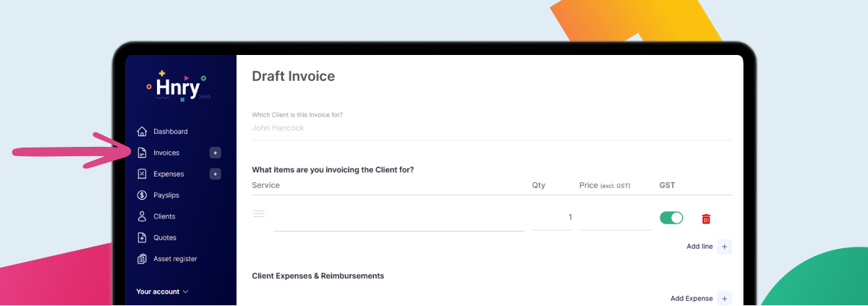Click the Clients person icon
This screenshot has height=306, width=868.
(x=142, y=216)
